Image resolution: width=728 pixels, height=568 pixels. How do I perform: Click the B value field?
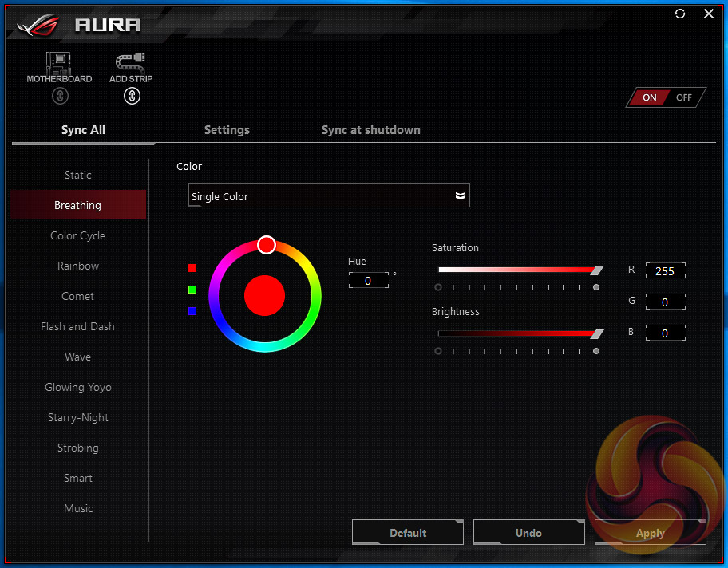point(665,333)
